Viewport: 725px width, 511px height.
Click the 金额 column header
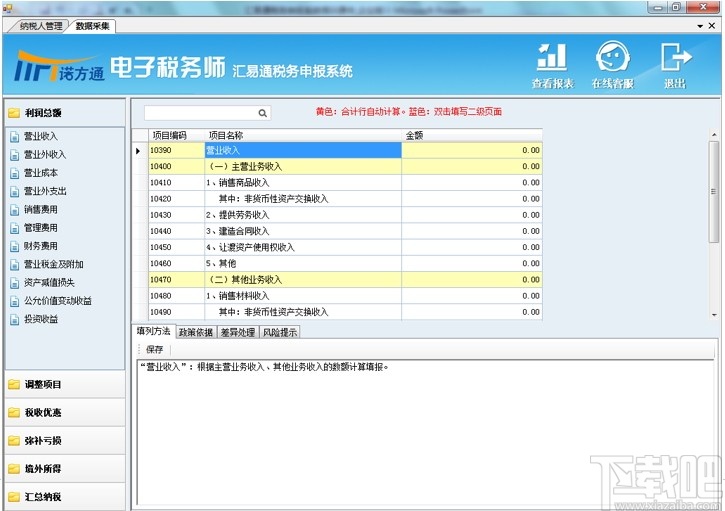pos(472,135)
